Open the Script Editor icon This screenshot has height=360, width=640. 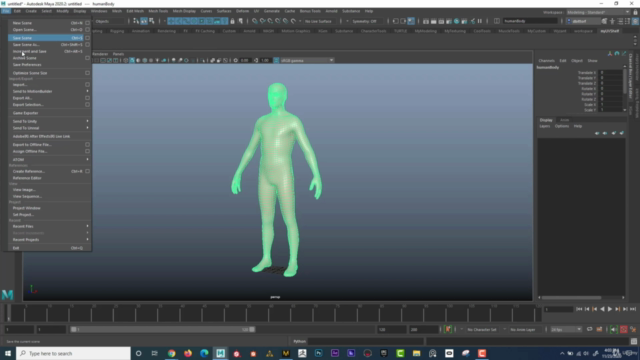coord(633,342)
